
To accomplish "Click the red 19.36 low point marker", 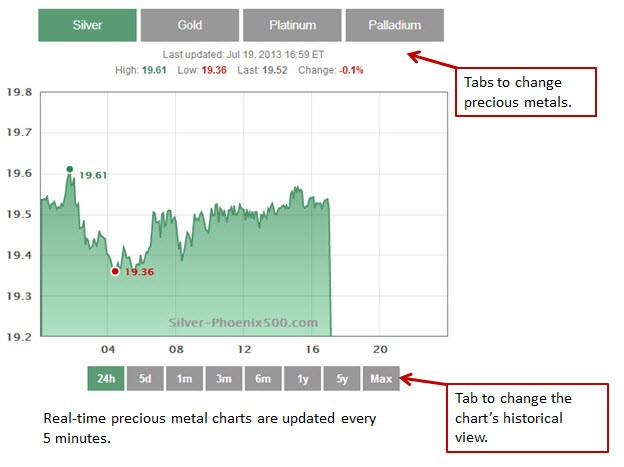I will 115,271.
